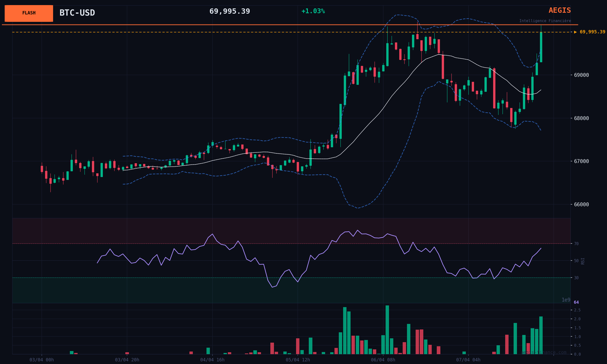The height and width of the screenshot is (364, 607).
Task: Select the 69000 price axis label
Action: click(x=581, y=75)
